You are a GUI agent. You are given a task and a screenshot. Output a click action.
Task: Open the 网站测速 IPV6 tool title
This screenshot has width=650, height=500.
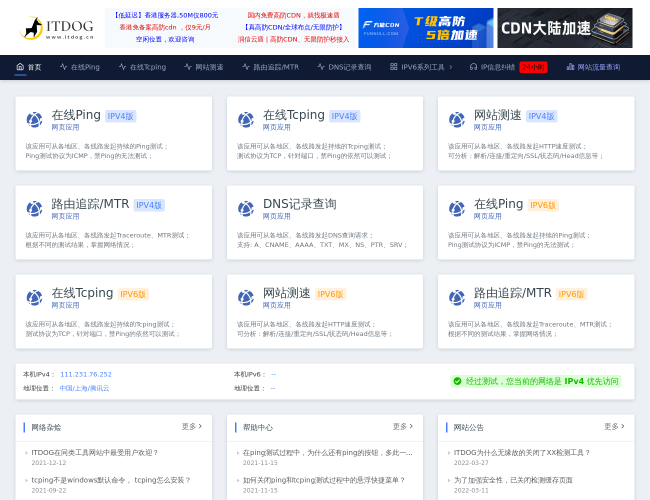(x=287, y=293)
